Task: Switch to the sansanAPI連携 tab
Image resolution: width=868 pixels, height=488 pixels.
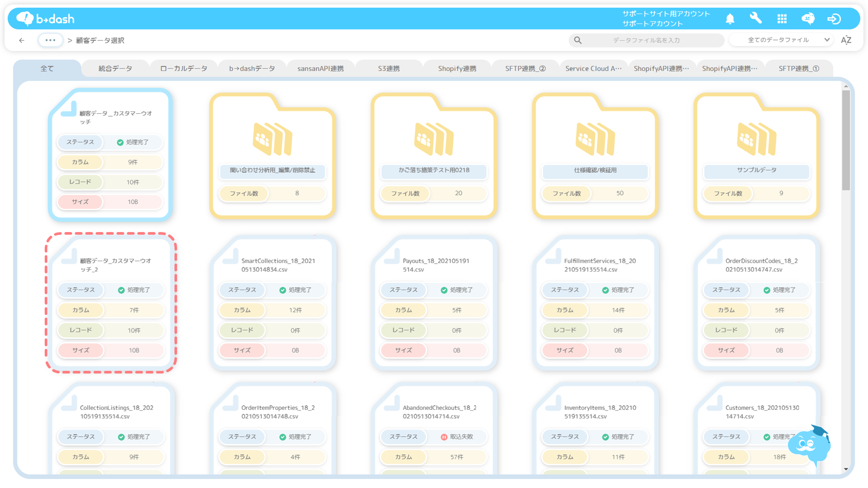Action: [x=320, y=69]
